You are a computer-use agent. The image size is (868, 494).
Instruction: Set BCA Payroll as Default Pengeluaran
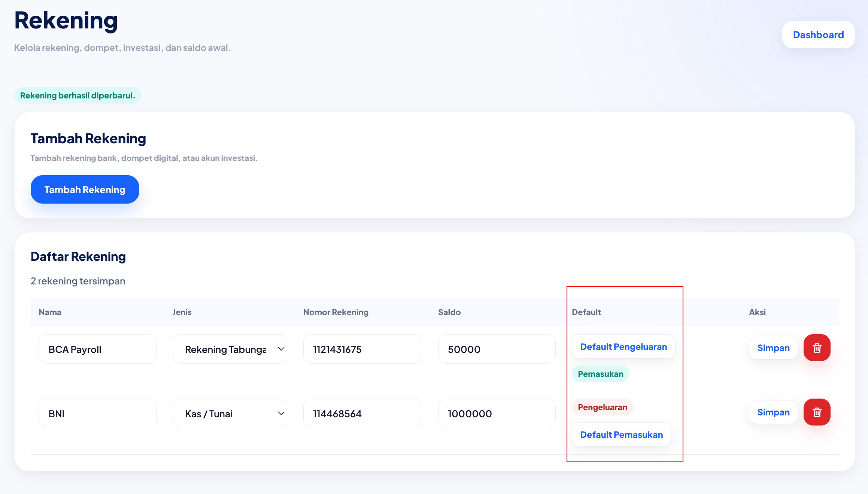tap(623, 347)
